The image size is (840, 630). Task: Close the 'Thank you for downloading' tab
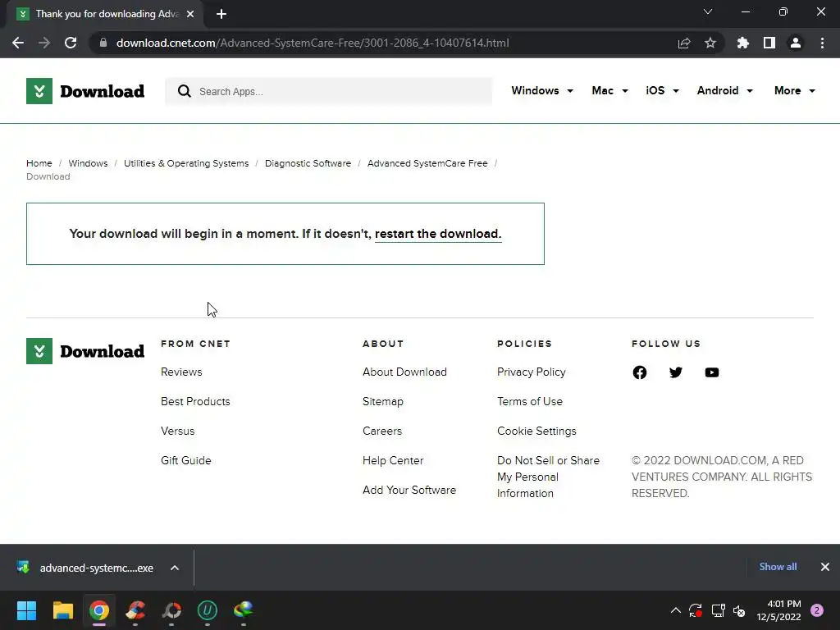click(190, 14)
